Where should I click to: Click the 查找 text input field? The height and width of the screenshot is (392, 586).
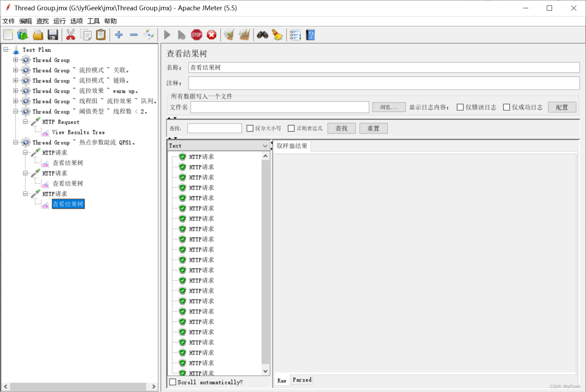(x=215, y=128)
